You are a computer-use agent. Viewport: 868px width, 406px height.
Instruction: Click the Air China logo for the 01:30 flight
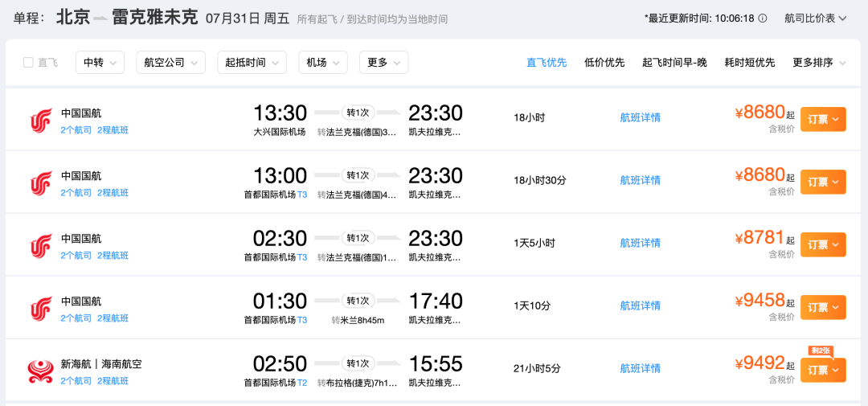[41, 310]
